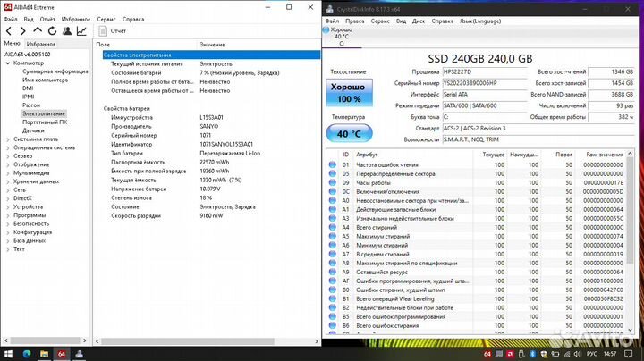Click status circle for Оставшийся ресурс row

coord(332,272)
